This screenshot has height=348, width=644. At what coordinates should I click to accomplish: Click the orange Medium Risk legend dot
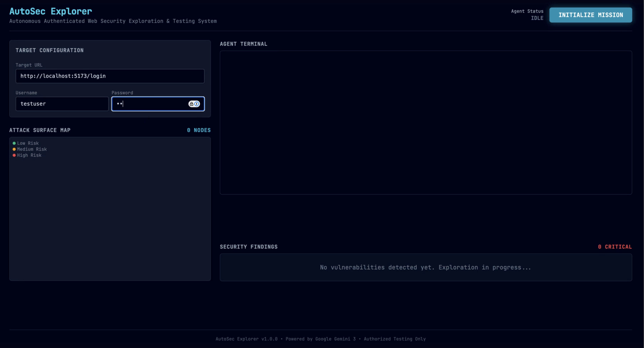[14, 149]
